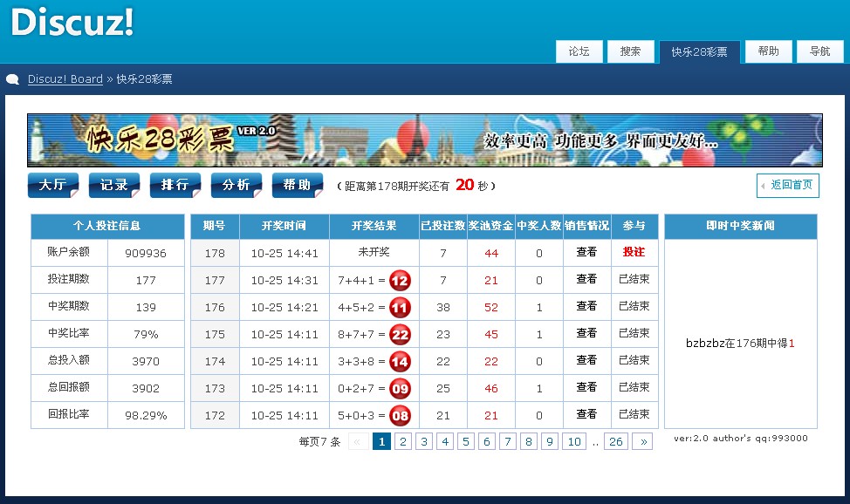Open the 导航 tab

(x=819, y=51)
